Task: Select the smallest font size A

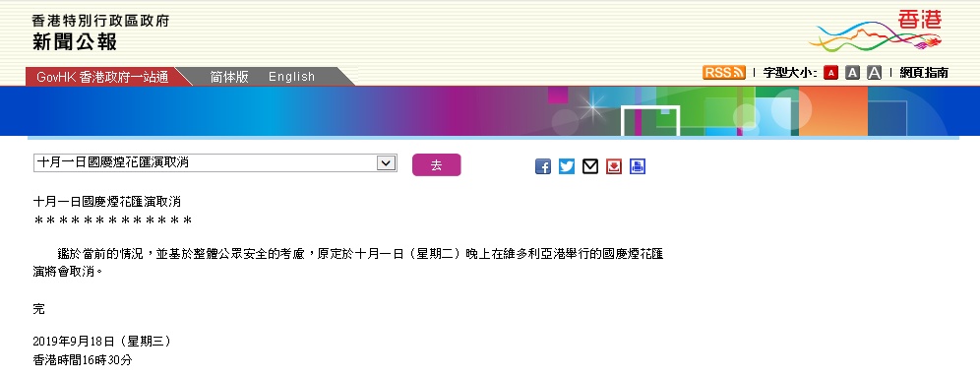Action: tap(830, 73)
